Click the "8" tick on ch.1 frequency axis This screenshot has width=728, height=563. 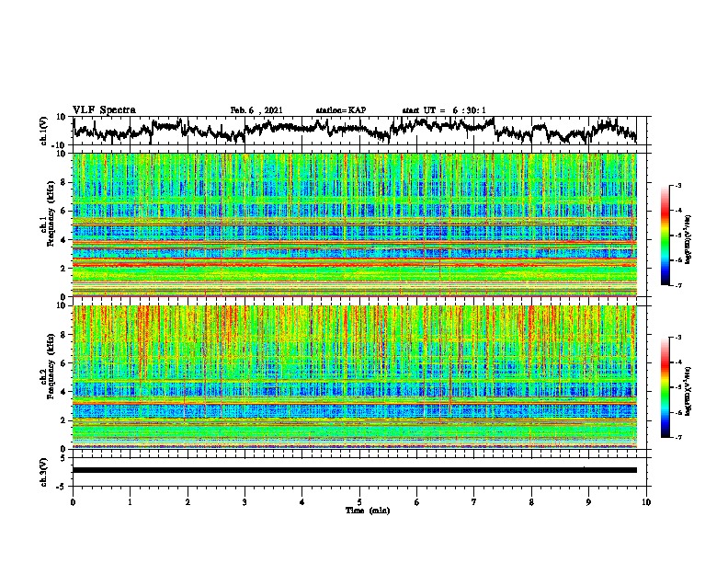point(63,182)
